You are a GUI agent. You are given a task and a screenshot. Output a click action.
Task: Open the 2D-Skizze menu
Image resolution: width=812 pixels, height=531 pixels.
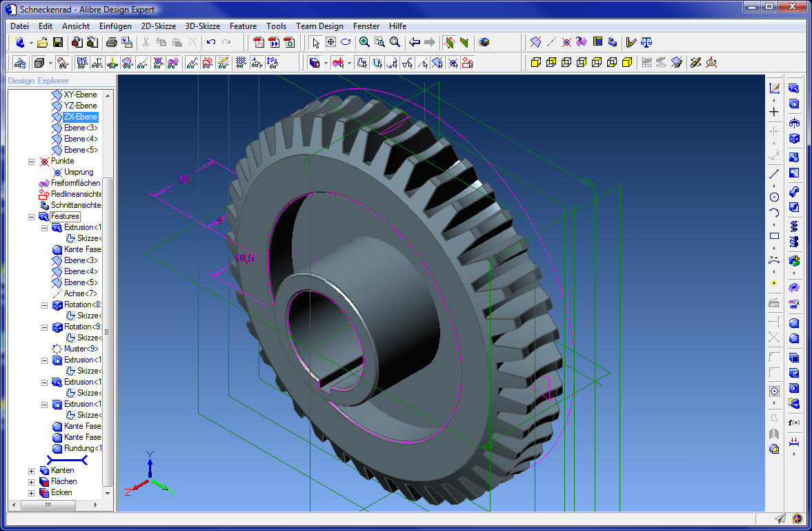(x=159, y=26)
